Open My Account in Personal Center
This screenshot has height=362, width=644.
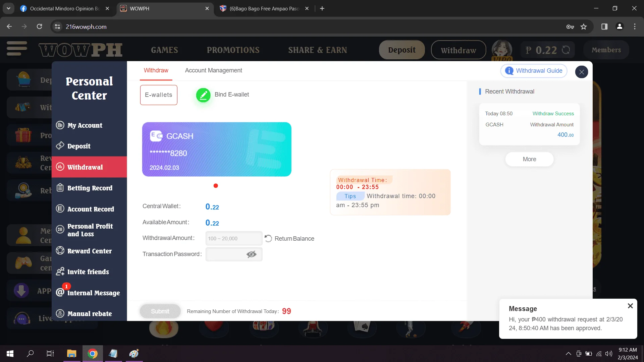(89, 125)
